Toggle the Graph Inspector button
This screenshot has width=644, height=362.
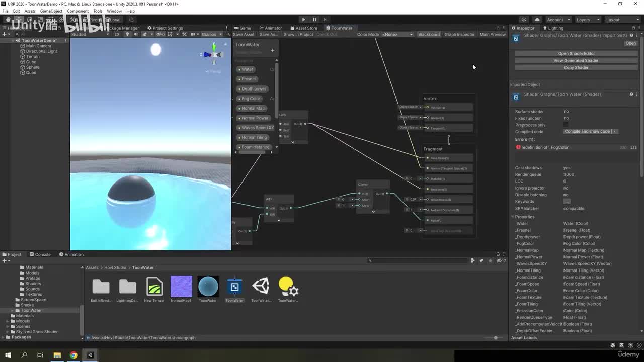coord(459,35)
